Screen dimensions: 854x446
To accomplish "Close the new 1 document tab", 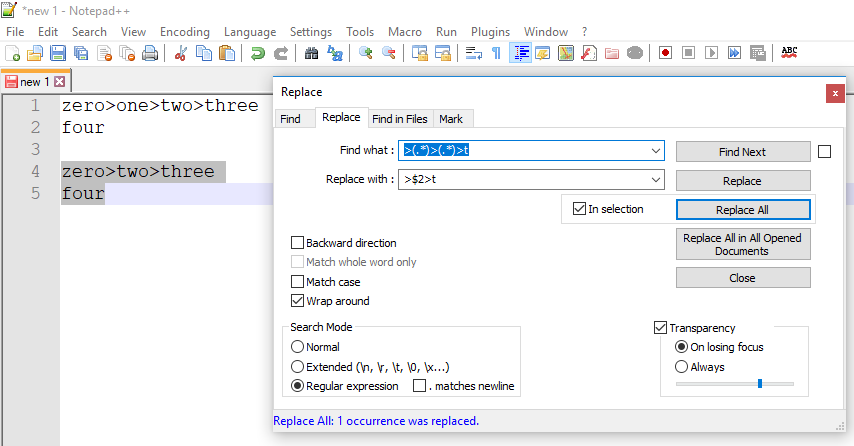I will click(60, 82).
